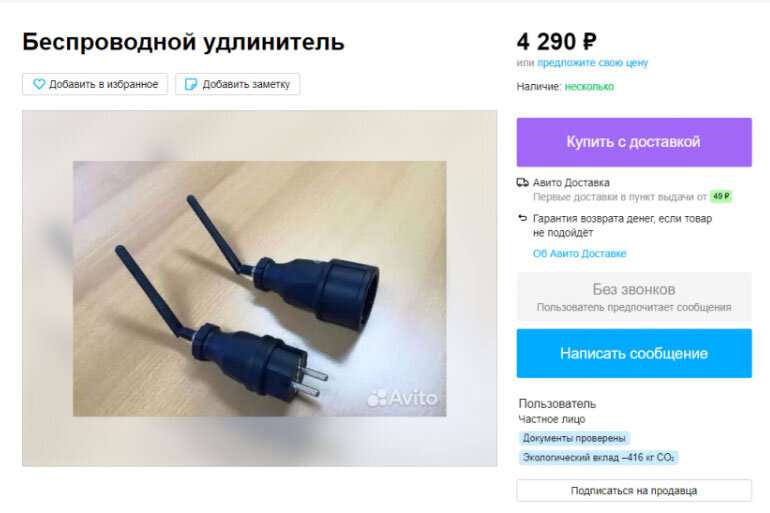Image resolution: width=770 pixels, height=513 pixels.
Task: Click the Экологический вклад CO₂ badge
Action: pyautogui.click(x=598, y=458)
